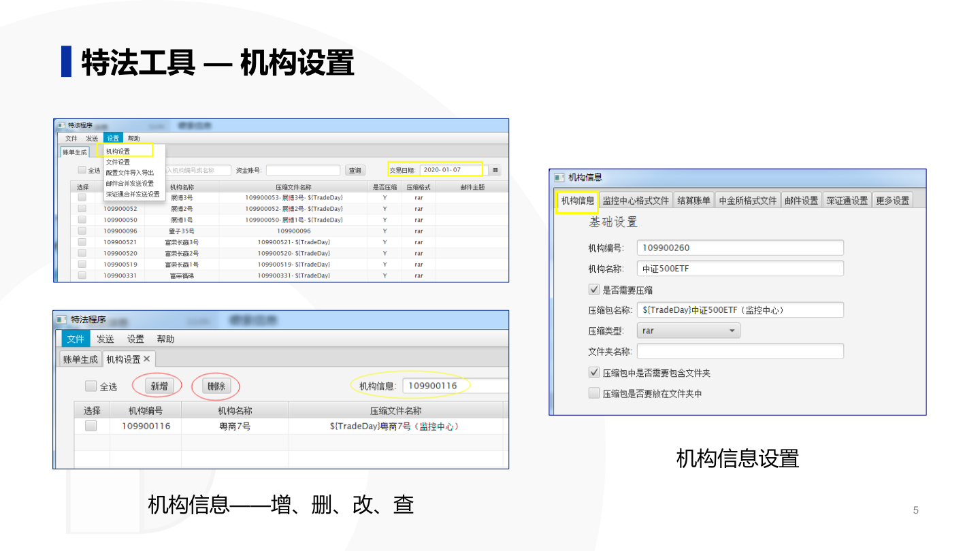
Task: Uncheck 压缩包中是否需要包含文件夹
Action: pos(594,373)
